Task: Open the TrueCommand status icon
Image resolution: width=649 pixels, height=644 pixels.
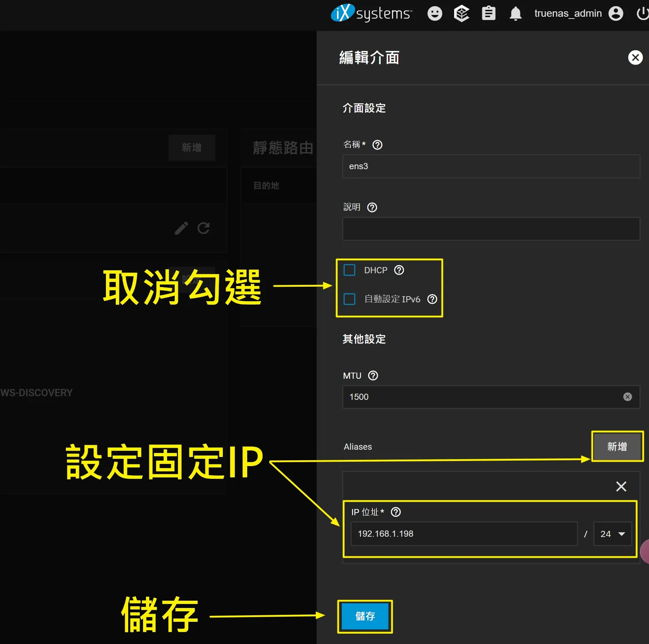Action: [x=462, y=13]
